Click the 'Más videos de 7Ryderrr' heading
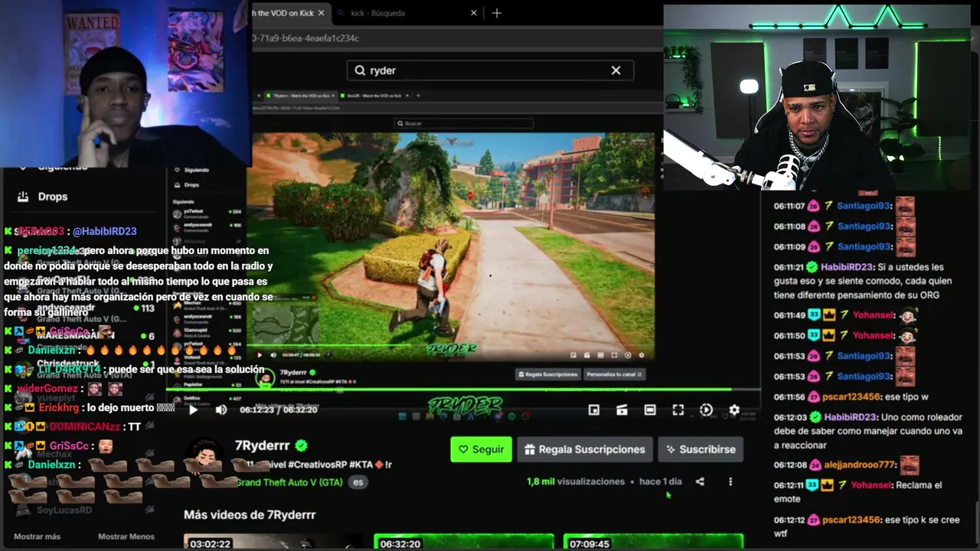Screen dimensions: 980x551 click(250, 515)
